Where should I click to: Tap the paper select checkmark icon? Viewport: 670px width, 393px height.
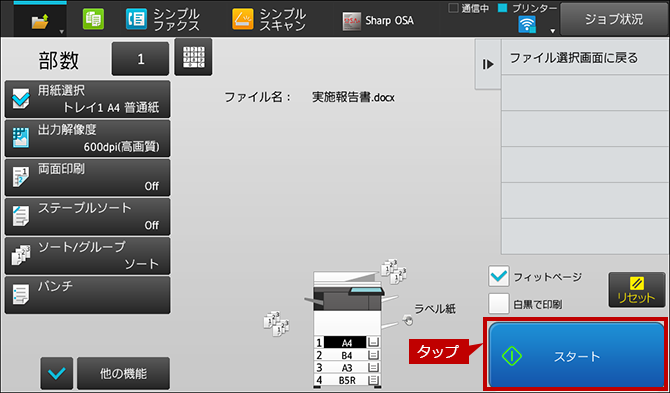21,99
